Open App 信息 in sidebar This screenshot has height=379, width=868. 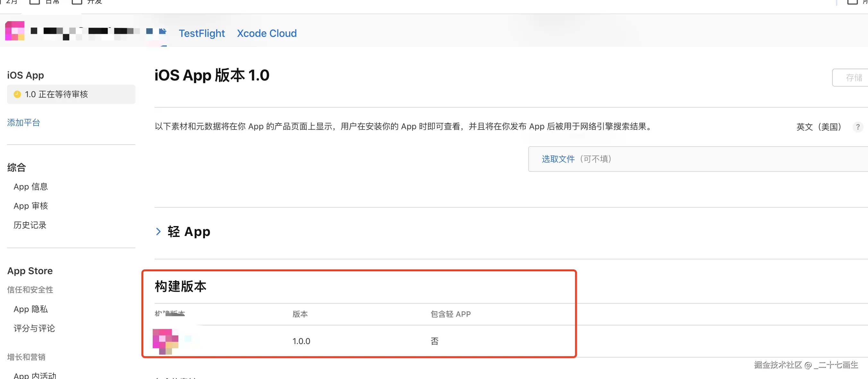pyautogui.click(x=31, y=187)
